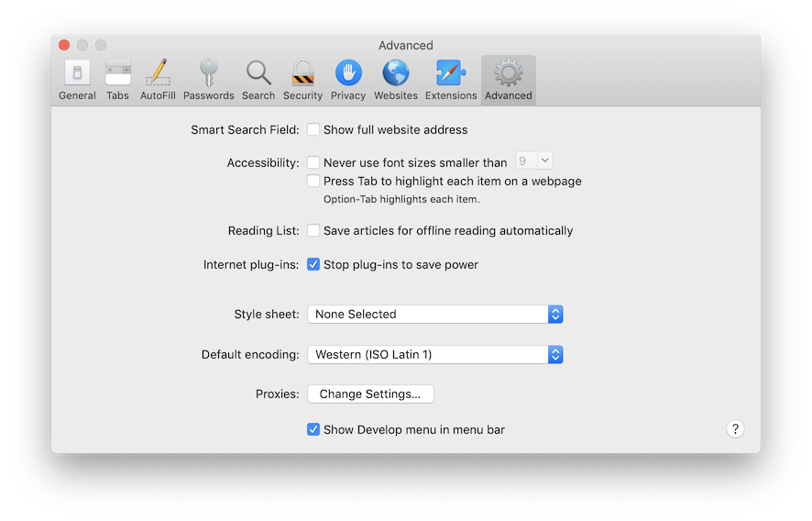
Task: Toggle Save articles for offline reading
Action: (x=313, y=231)
